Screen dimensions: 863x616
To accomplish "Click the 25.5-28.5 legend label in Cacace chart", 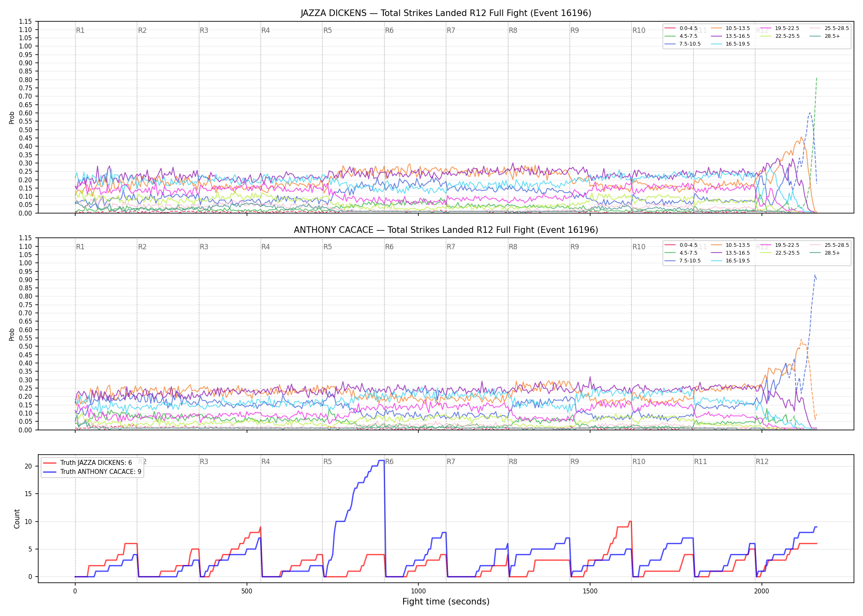I will 837,245.
